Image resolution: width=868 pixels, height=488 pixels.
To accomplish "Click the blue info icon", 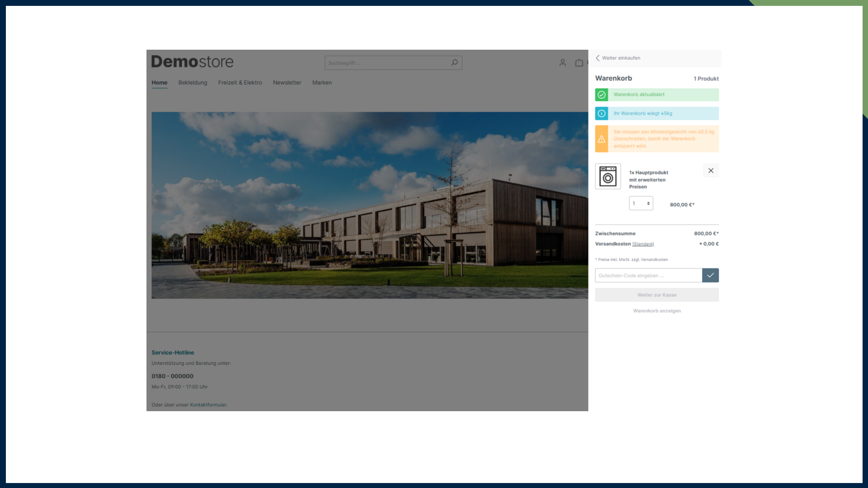I will click(602, 113).
